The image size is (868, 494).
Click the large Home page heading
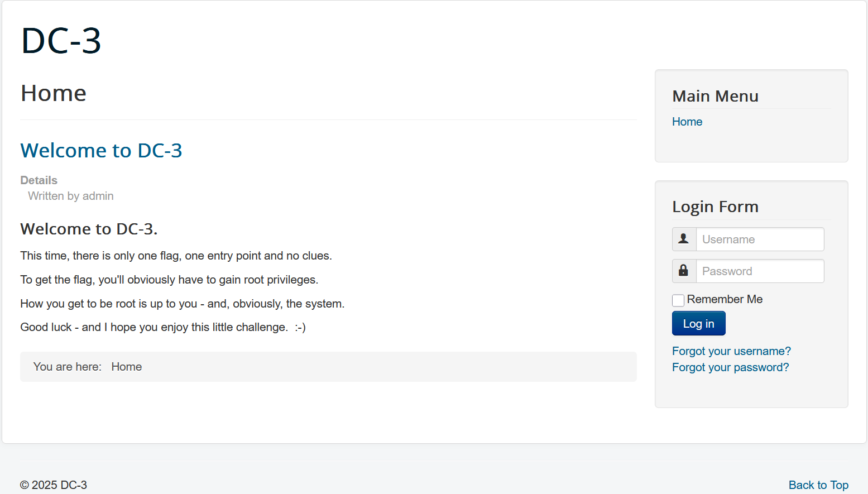[54, 93]
